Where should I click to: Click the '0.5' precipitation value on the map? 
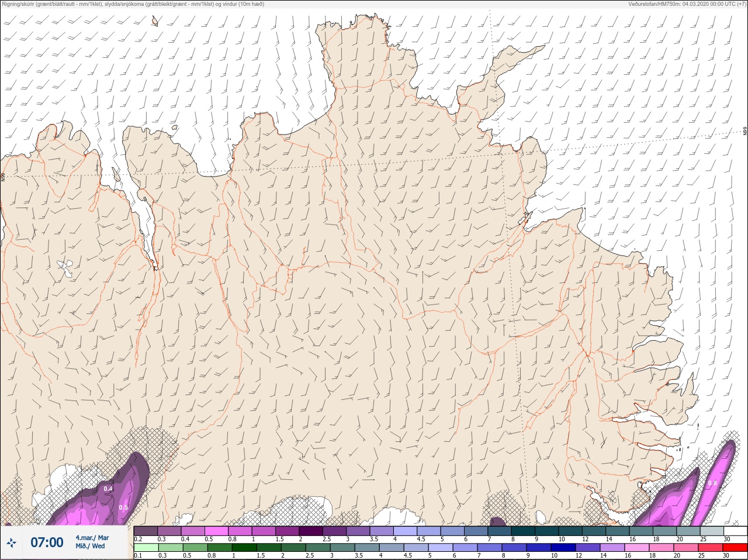tap(123, 507)
